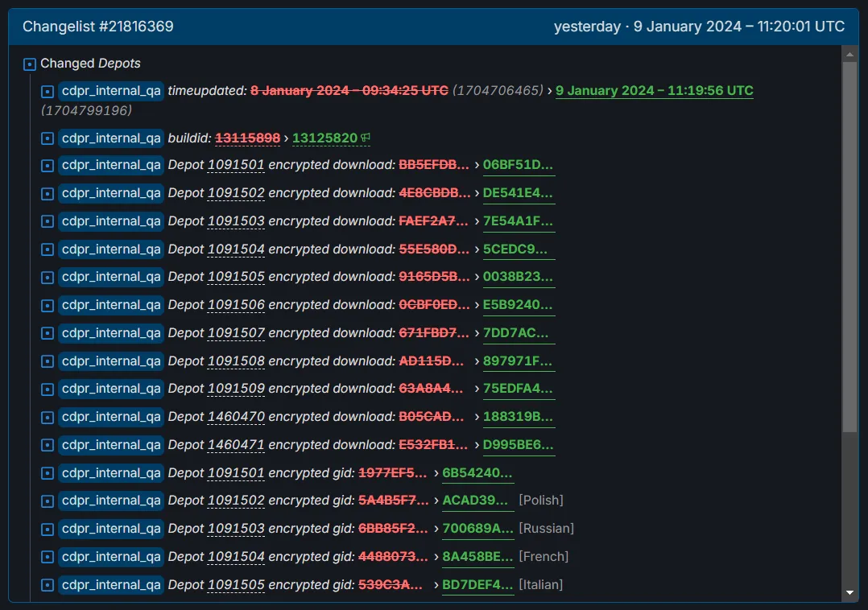
Task: Open Depot 1460470 link
Action: (x=236, y=416)
